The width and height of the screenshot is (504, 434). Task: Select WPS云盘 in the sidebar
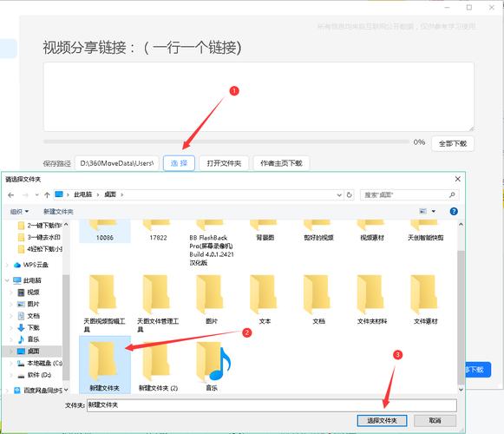click(x=31, y=265)
